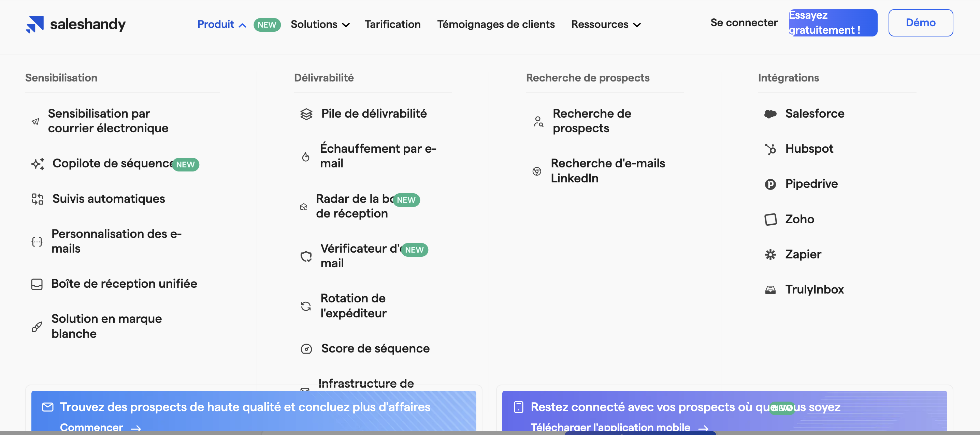Open Boîte de réception unifiée
Screen dimensions: 980x435
[x=124, y=284]
